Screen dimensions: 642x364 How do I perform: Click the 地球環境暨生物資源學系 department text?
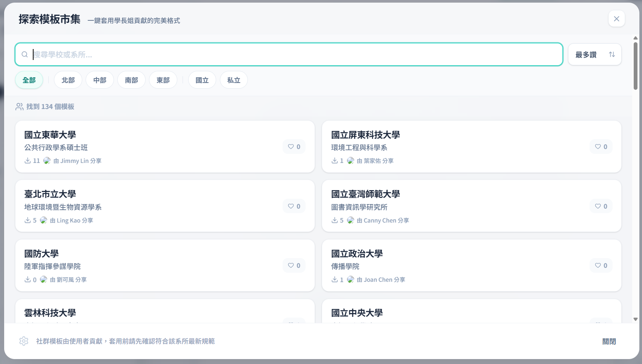pos(63,207)
